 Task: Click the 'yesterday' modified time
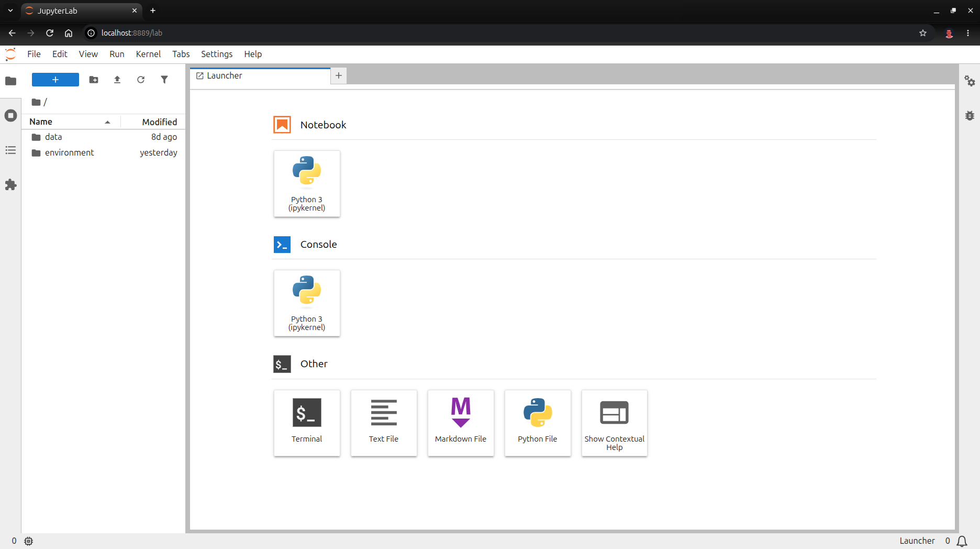tap(159, 153)
